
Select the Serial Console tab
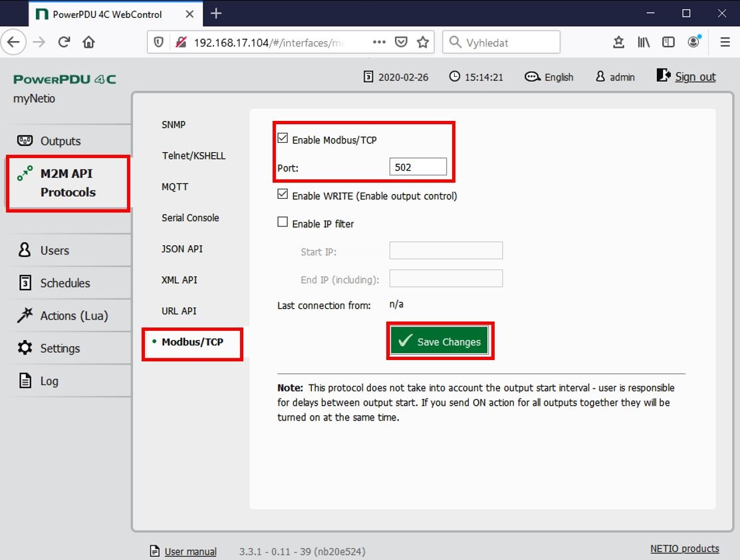coord(190,219)
